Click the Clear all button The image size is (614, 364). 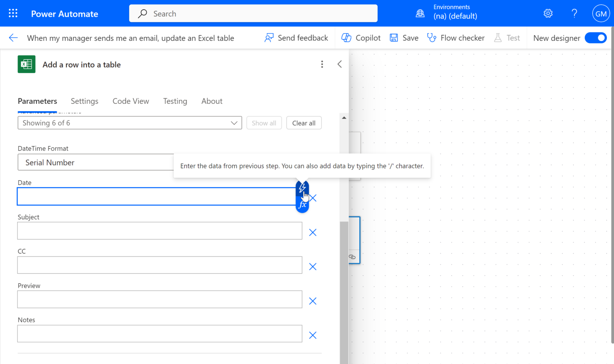304,123
